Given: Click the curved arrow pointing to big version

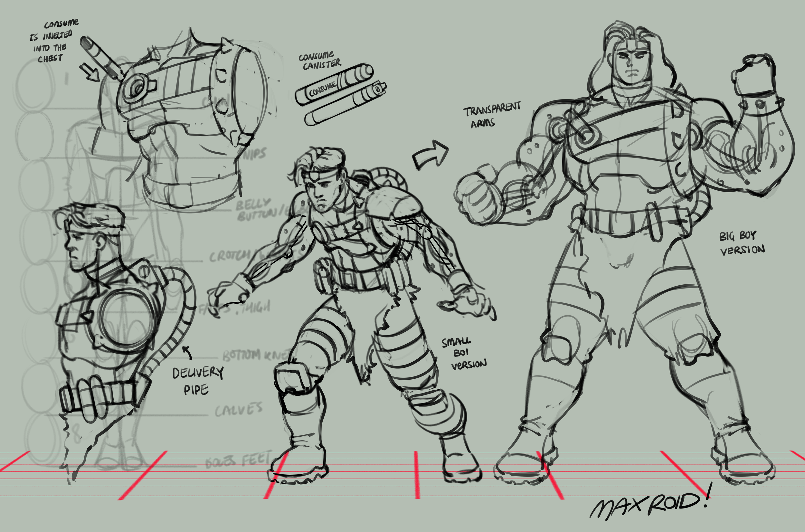Looking at the screenshot, I should pyautogui.click(x=430, y=155).
